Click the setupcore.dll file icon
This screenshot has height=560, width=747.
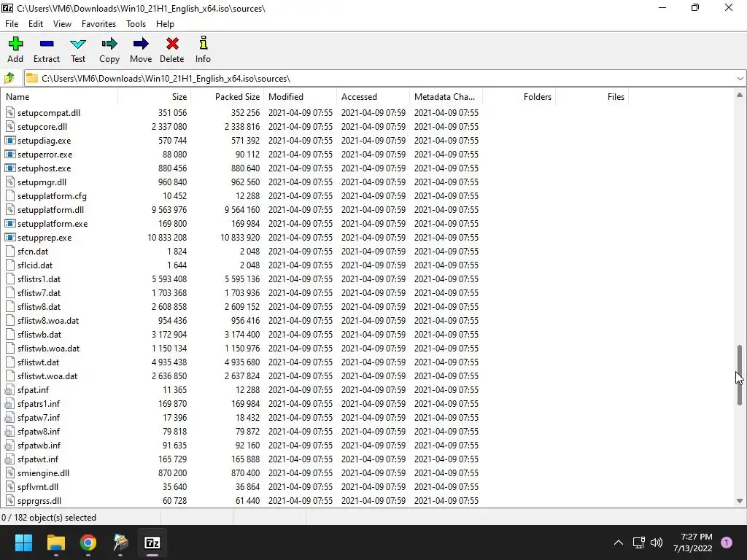point(10,127)
